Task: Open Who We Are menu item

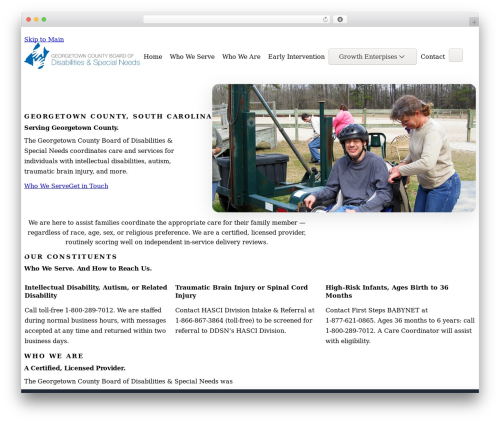Action: coord(241,57)
